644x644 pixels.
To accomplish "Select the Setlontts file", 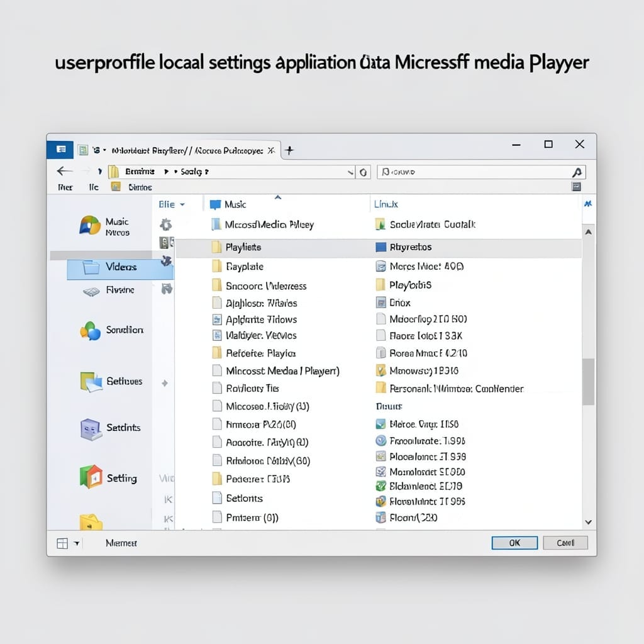I will pyautogui.click(x=237, y=498).
